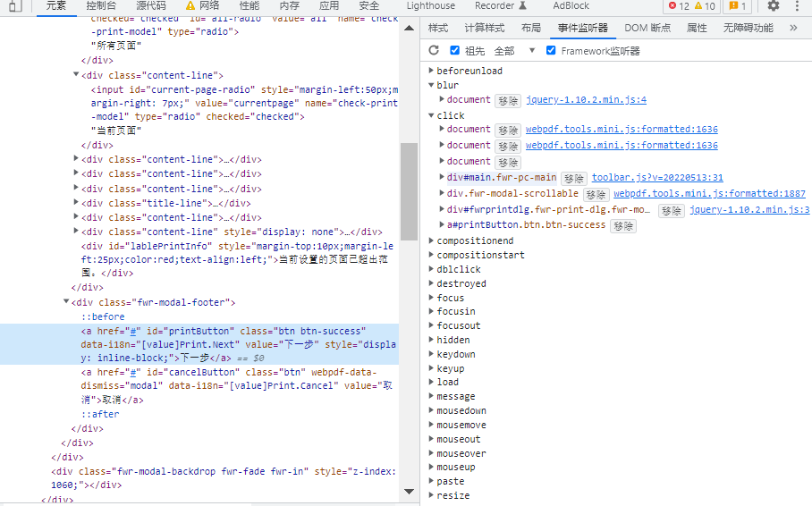Collapse the click event group
The height and width of the screenshot is (506, 812).
431,115
